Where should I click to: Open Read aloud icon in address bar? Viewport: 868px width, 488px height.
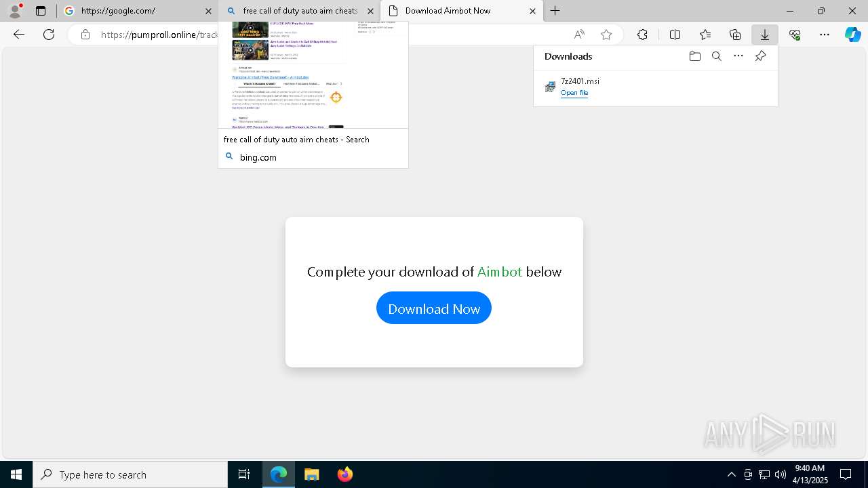(579, 35)
